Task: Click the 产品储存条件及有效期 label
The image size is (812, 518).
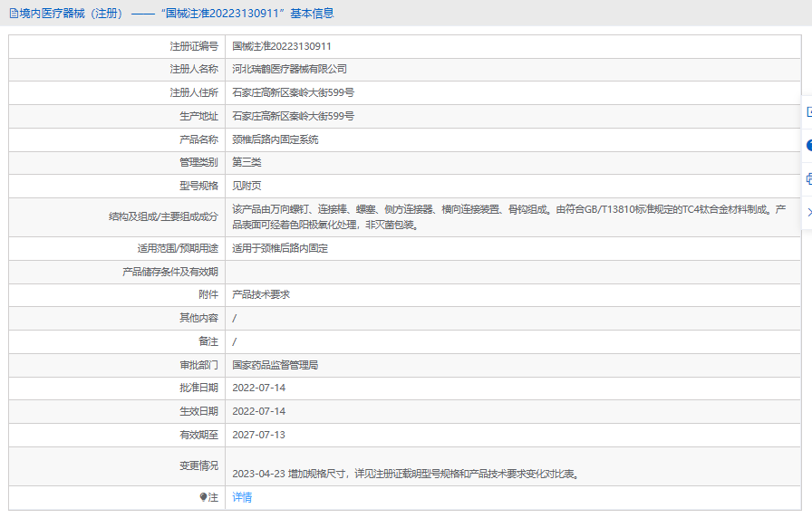Action: (170, 272)
